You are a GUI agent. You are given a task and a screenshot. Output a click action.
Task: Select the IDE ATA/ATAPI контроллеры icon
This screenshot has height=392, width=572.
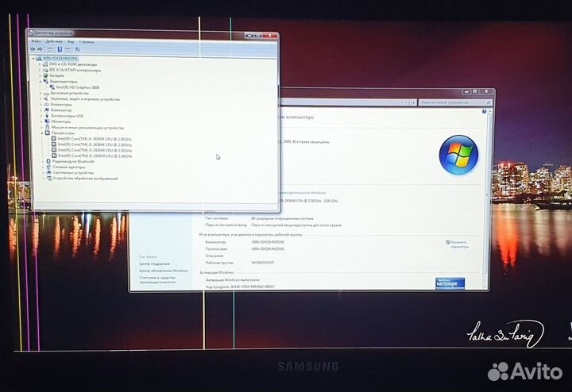[x=45, y=70]
